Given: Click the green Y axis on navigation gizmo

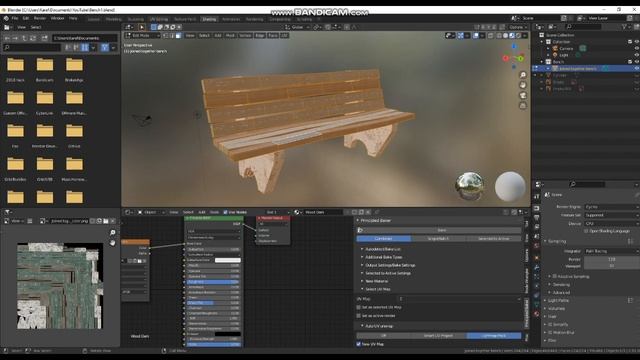Looking at the screenshot, I should (x=520, y=59).
